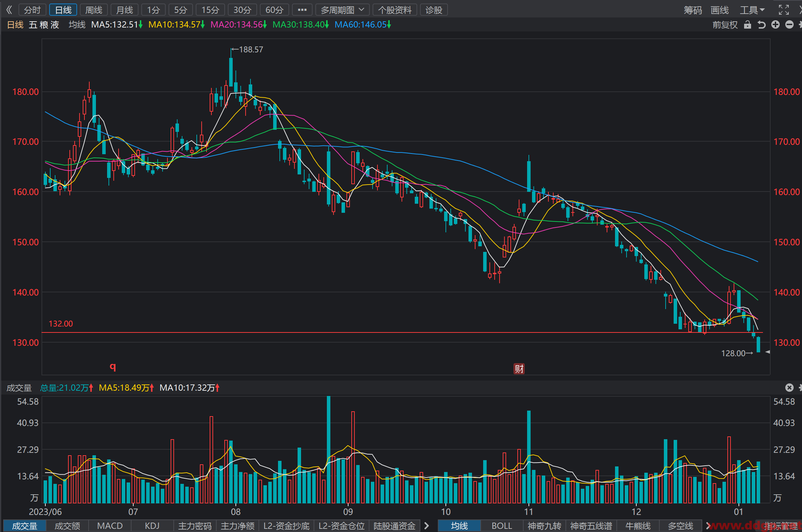Select the 60分 period button

[x=274, y=10]
